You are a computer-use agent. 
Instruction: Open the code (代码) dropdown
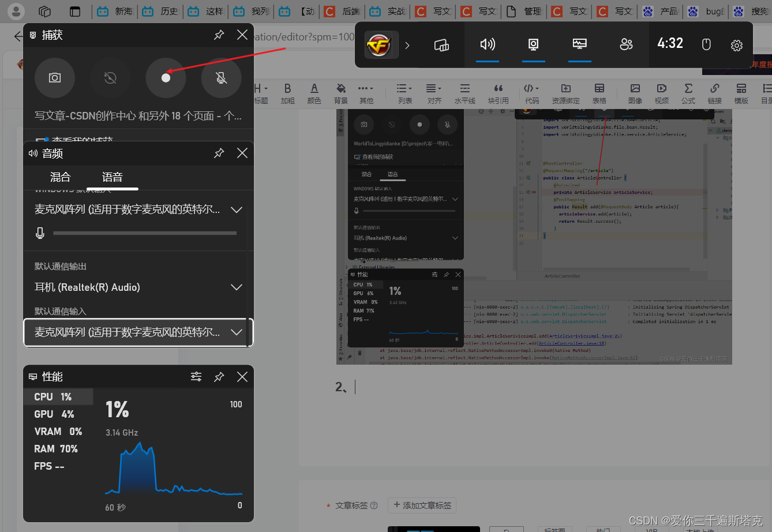(531, 93)
